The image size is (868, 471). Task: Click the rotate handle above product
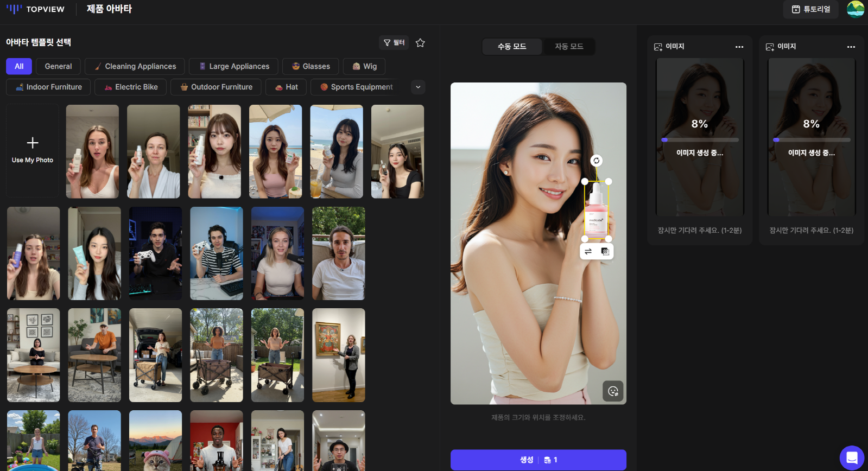(596, 161)
